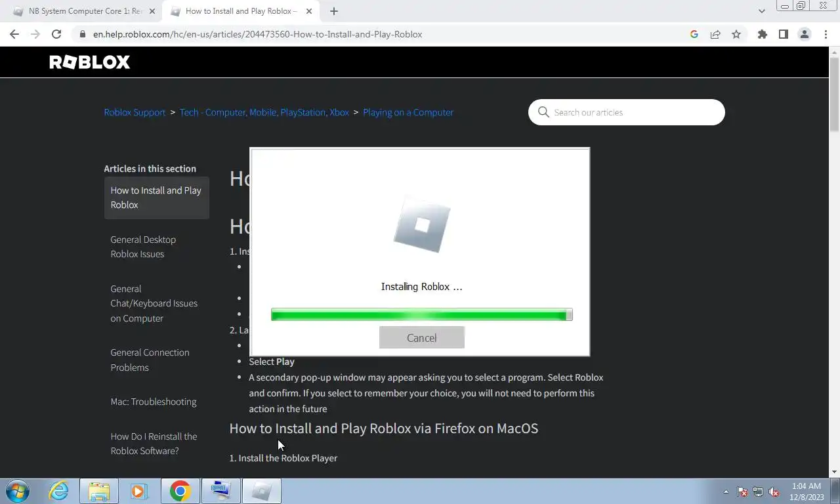Open the network status tray icon
The image size is (840, 504).
(758, 492)
